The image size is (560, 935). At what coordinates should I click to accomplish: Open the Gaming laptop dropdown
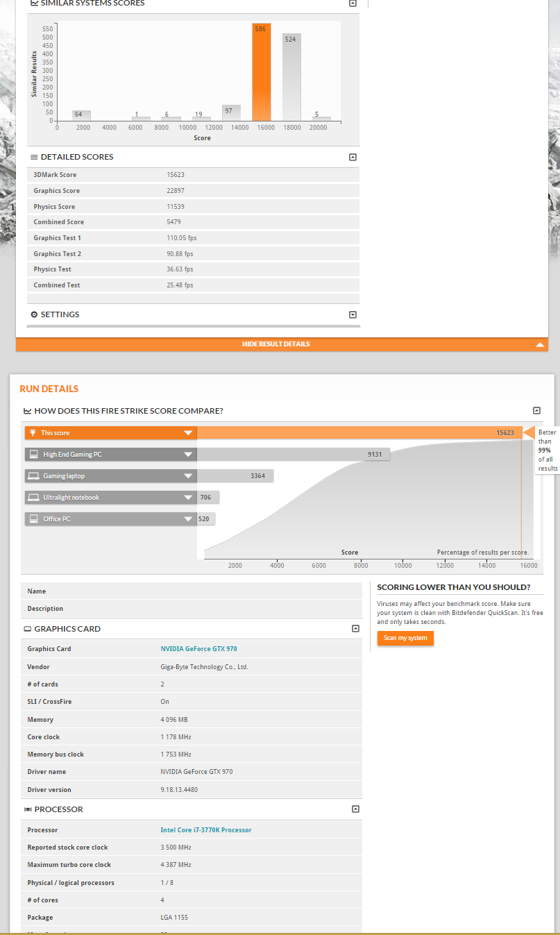tap(188, 476)
